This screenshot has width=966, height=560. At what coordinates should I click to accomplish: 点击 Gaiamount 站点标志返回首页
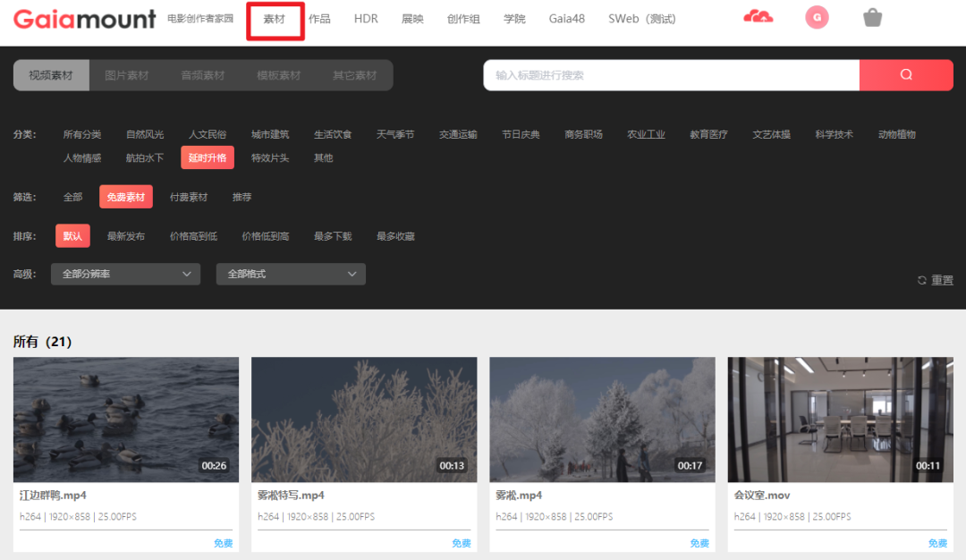pyautogui.click(x=85, y=19)
